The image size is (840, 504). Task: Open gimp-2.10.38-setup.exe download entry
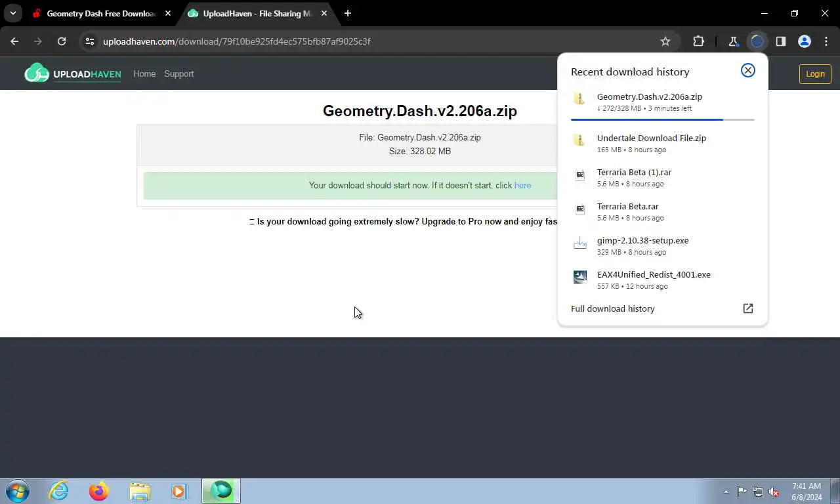[663, 245]
